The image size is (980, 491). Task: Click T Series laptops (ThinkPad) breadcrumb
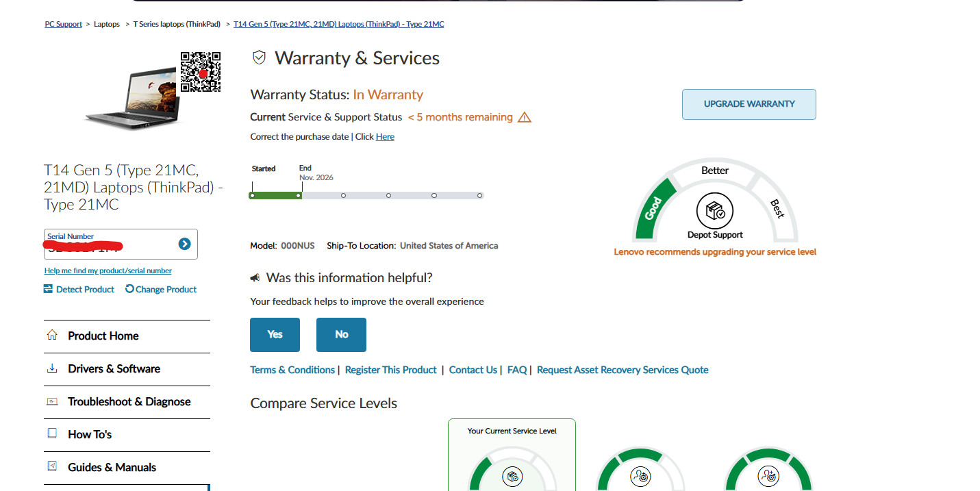[x=177, y=24]
